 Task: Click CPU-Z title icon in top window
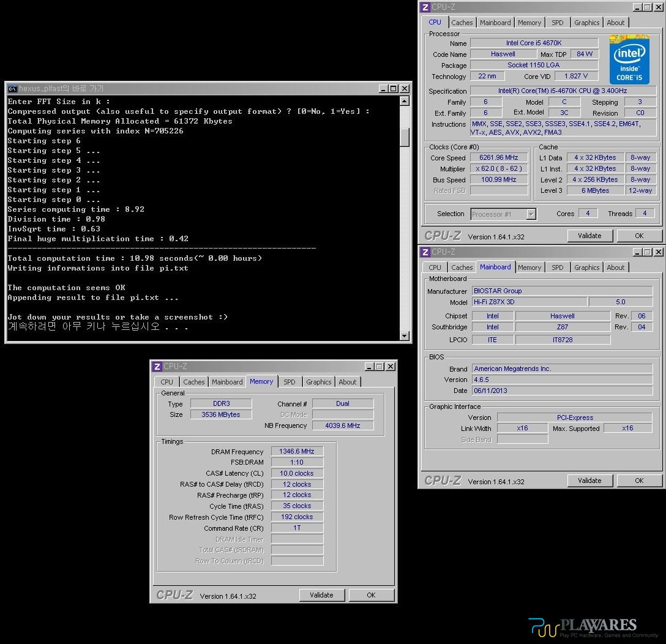pyautogui.click(x=425, y=7)
